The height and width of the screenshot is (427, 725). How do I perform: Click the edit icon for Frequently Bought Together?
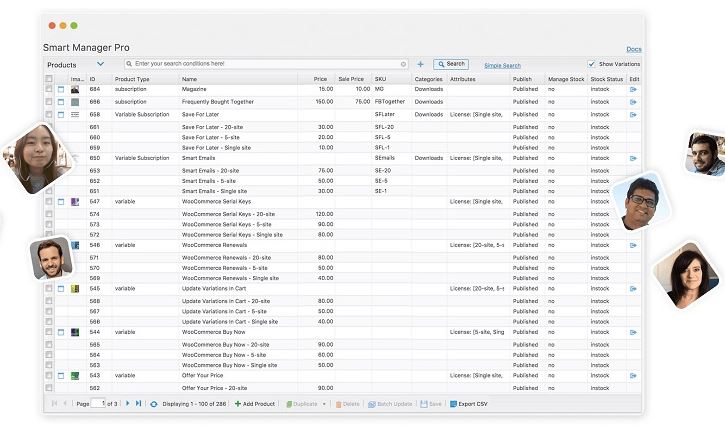633,101
